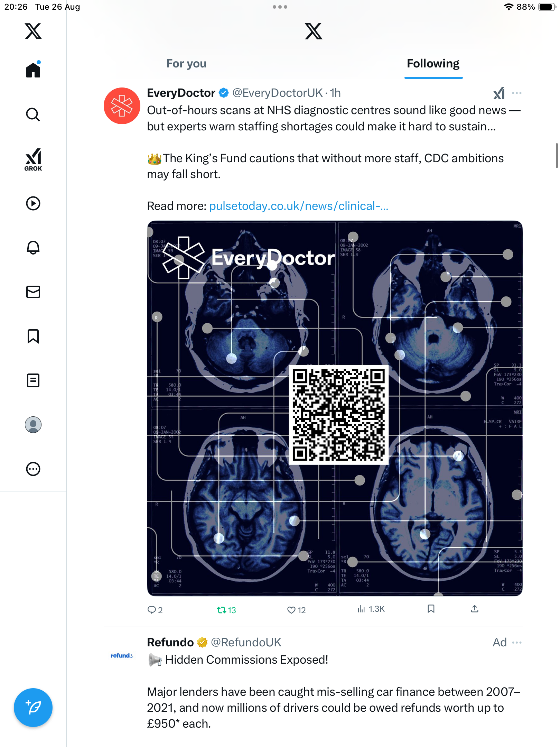The height and width of the screenshot is (747, 560).
Task: Tap the compose post button
Action: (x=33, y=708)
